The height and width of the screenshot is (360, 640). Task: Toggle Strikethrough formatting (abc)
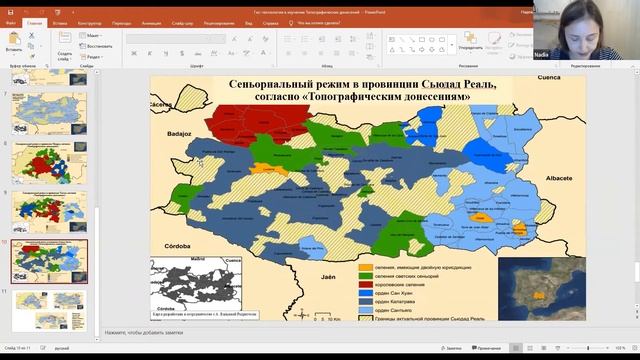198,53
